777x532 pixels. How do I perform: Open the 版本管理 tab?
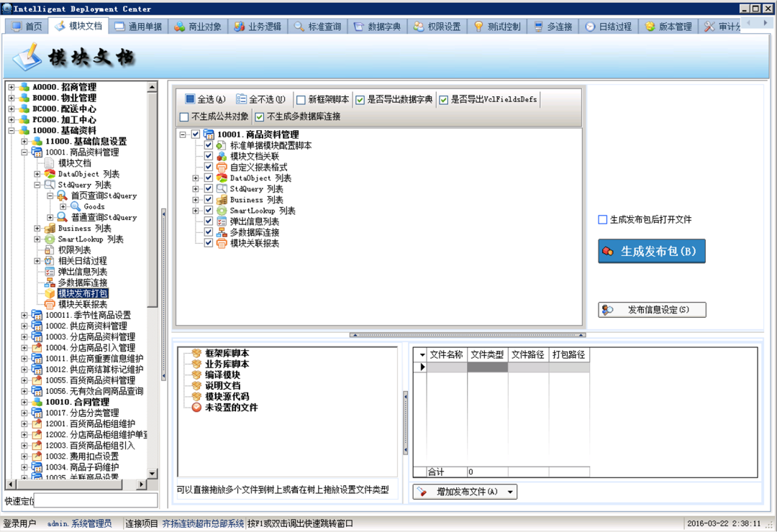point(668,27)
